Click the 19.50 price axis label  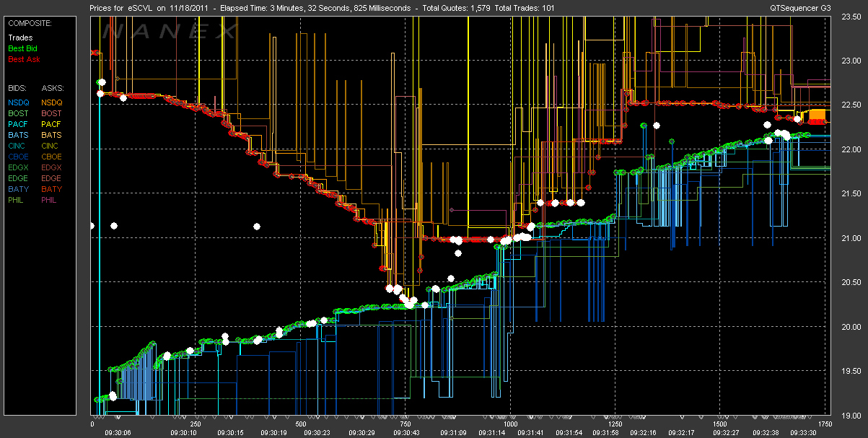click(x=852, y=371)
